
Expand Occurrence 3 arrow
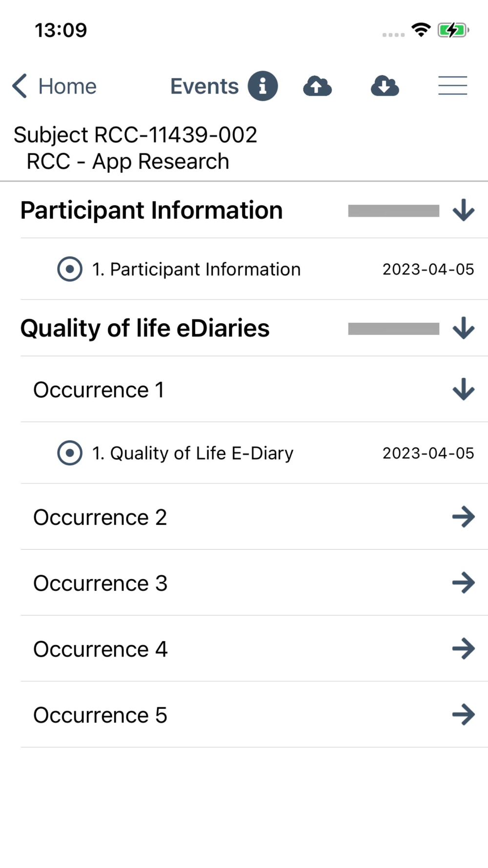463,583
